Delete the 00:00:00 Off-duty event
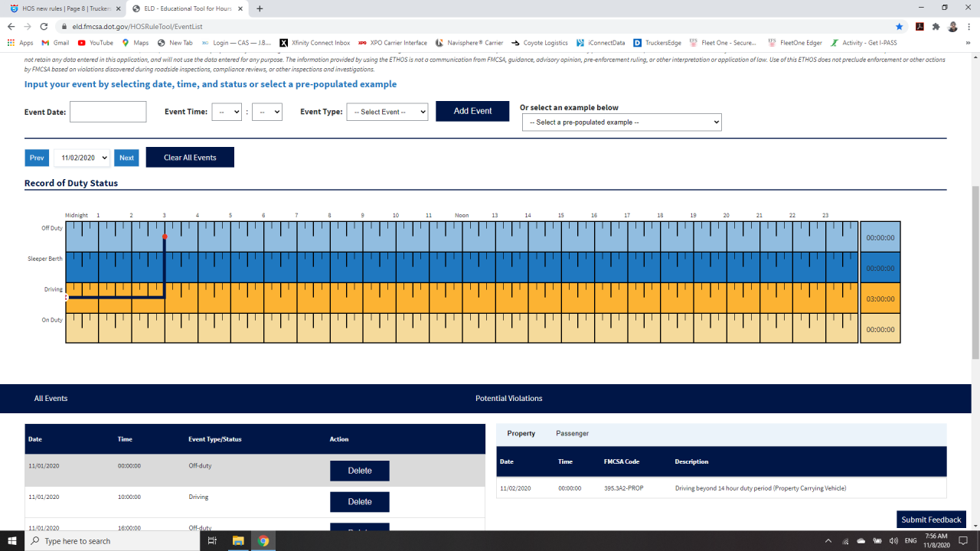Image resolution: width=980 pixels, height=551 pixels. [x=360, y=471]
